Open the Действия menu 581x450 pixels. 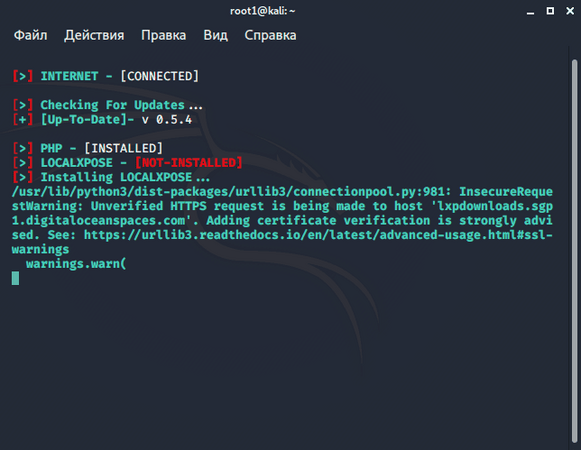(x=94, y=35)
